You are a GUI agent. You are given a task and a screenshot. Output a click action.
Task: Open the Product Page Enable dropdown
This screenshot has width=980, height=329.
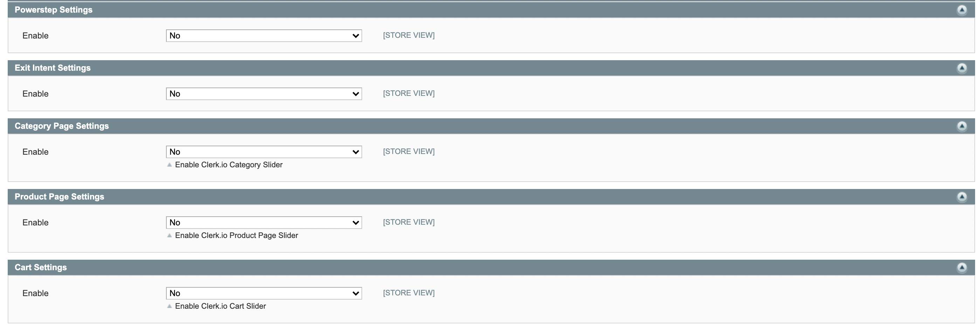[x=264, y=223]
